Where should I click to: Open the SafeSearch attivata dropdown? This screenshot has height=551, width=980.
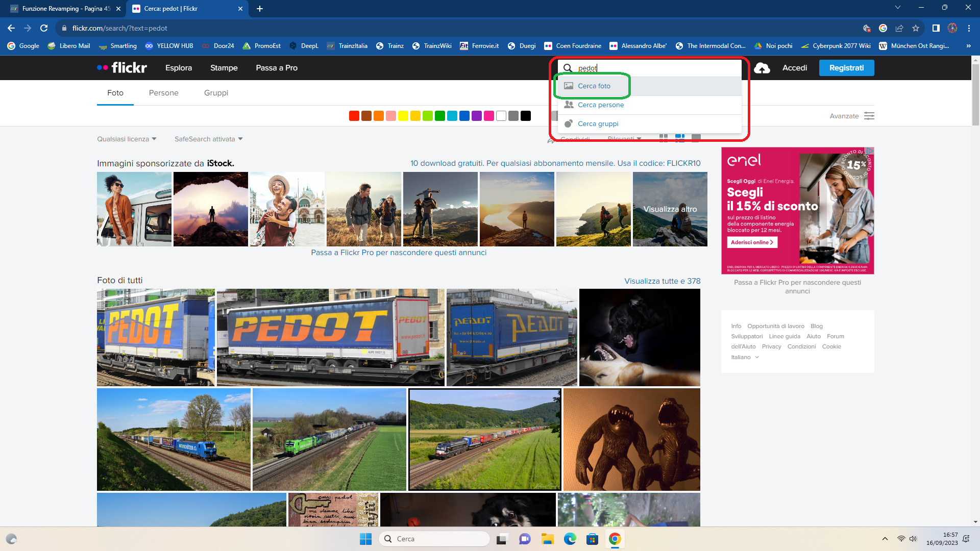pos(209,139)
